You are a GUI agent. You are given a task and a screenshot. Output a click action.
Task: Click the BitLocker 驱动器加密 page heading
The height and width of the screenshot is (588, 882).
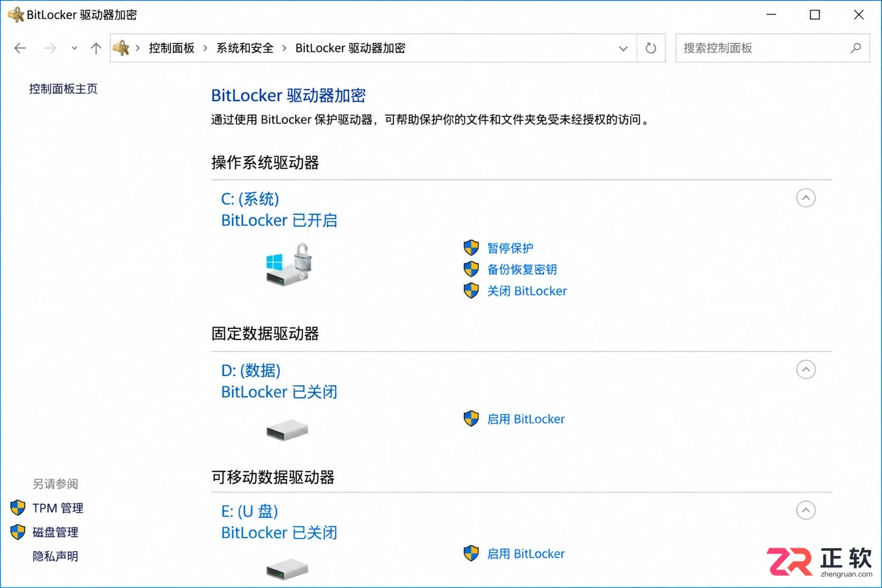288,96
